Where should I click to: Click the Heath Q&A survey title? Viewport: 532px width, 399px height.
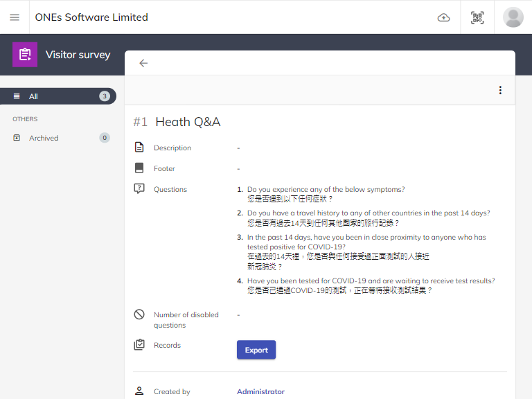point(188,122)
